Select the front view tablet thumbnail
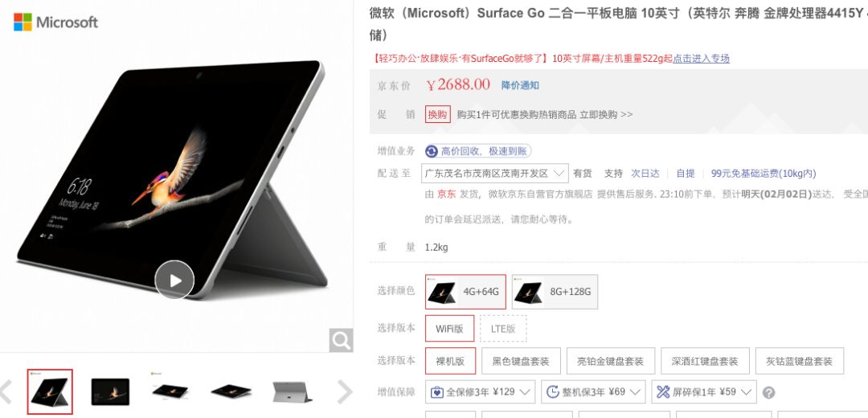868x418 pixels. 110,392
